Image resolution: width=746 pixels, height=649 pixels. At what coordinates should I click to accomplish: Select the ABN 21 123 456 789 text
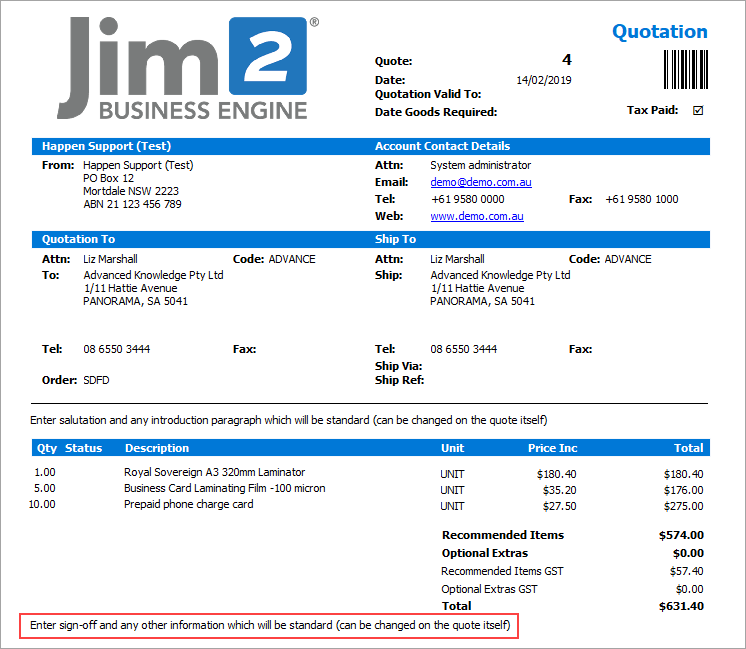[x=132, y=204]
